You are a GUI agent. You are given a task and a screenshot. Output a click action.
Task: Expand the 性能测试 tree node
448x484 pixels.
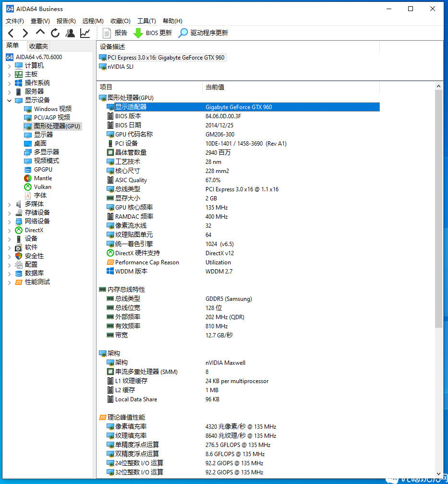(x=9, y=282)
